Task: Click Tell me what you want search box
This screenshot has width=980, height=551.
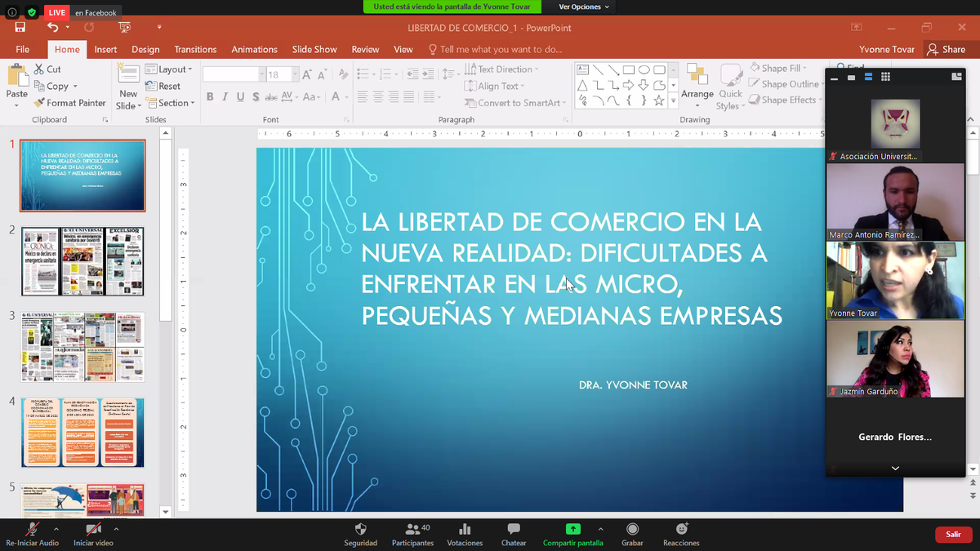Action: click(495, 49)
